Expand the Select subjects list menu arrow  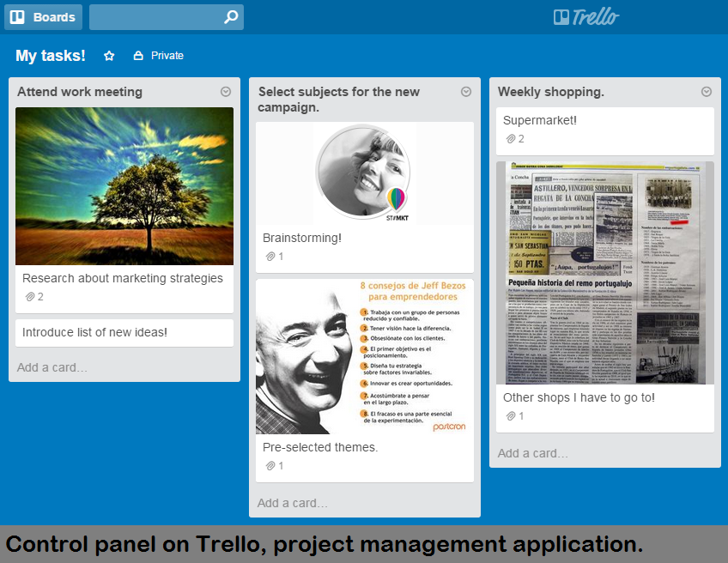pos(466,92)
